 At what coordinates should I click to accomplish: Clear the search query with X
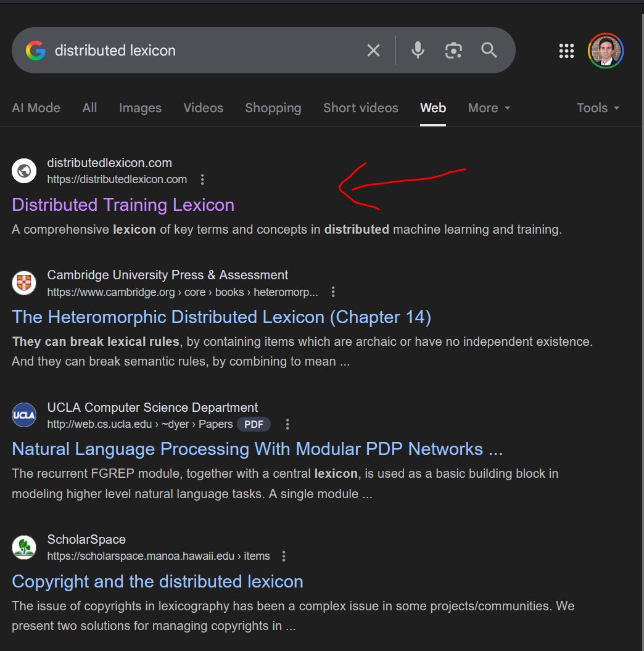374,50
